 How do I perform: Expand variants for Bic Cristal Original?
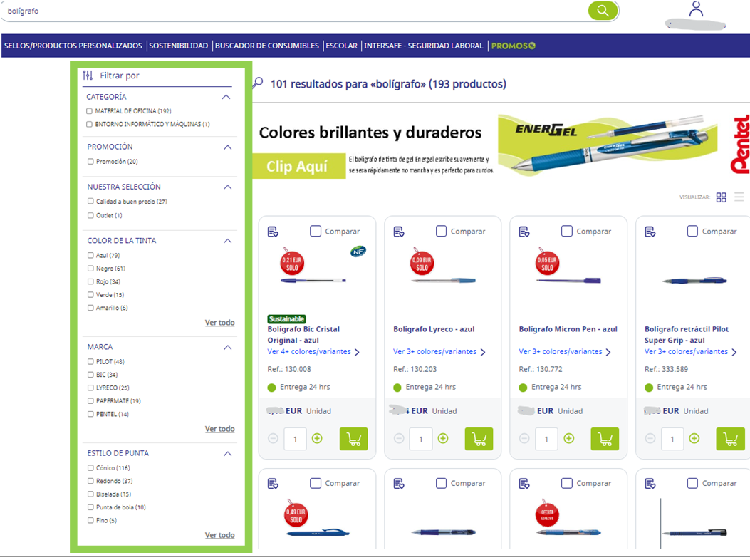pos(313,352)
